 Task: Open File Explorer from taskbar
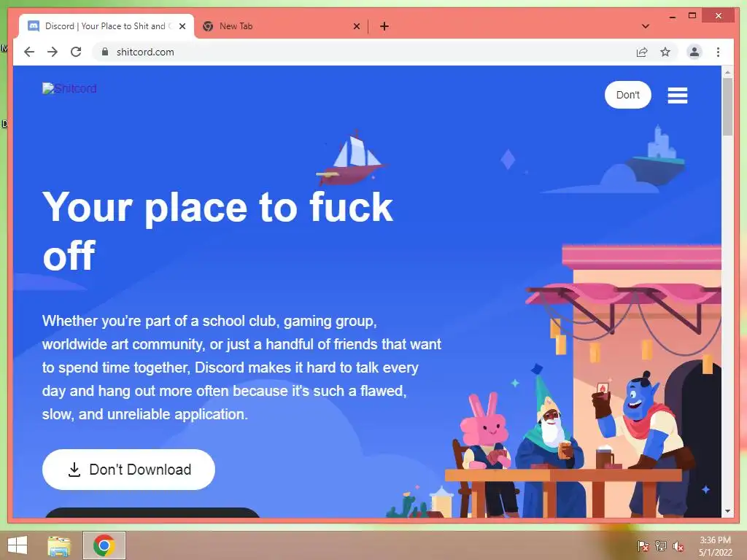point(59,545)
